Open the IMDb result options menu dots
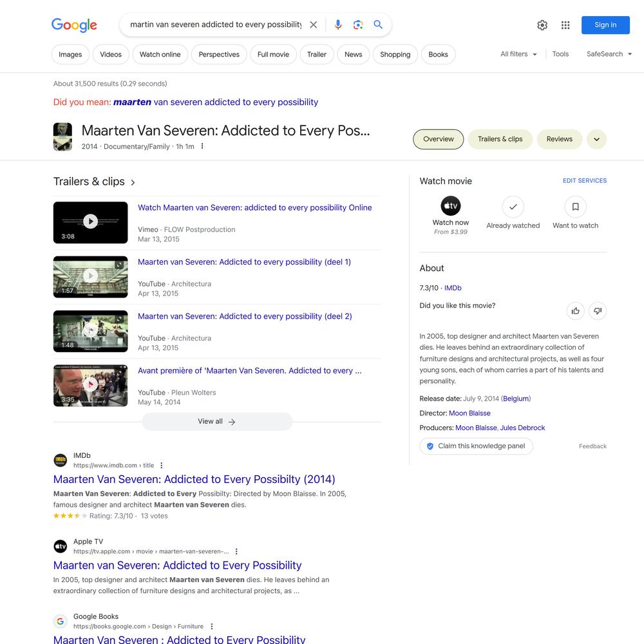Image resolution: width=644 pixels, height=644 pixels. point(162,466)
